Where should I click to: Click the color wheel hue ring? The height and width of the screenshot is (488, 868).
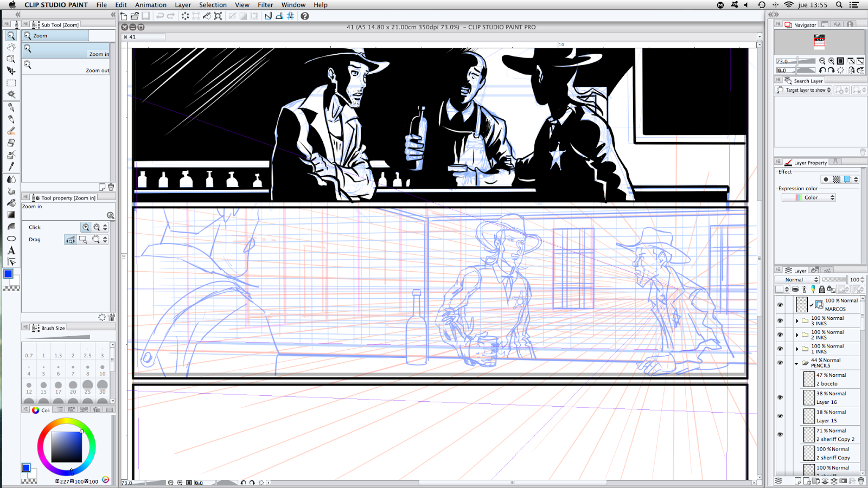tap(67, 421)
